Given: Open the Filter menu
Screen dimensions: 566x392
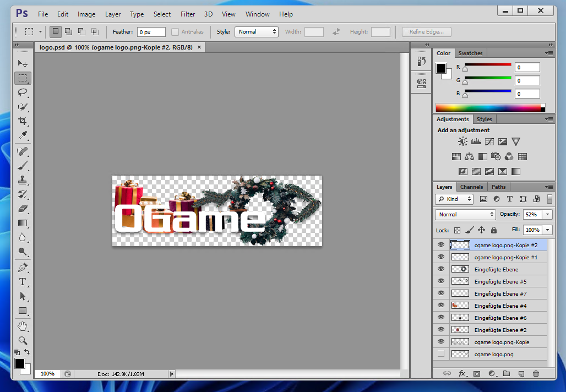Looking at the screenshot, I should coord(188,14).
